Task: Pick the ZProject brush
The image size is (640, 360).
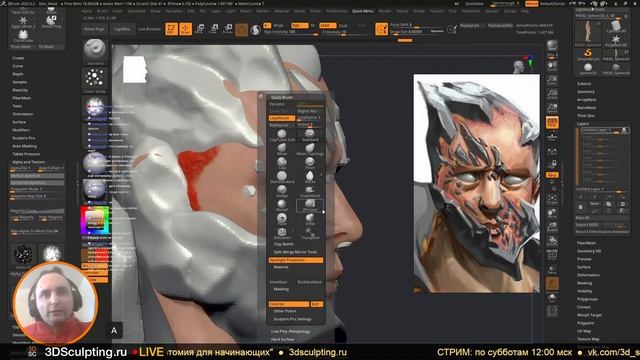Action: pyautogui.click(x=310, y=205)
